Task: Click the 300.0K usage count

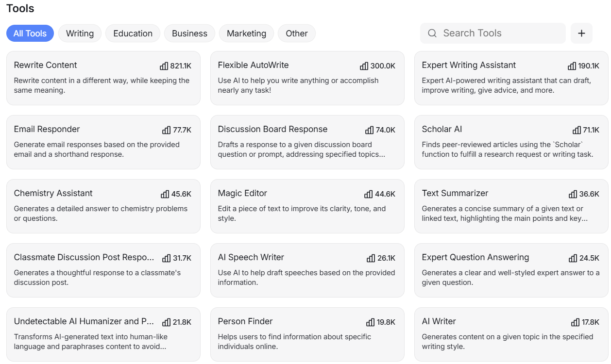Action: click(383, 66)
